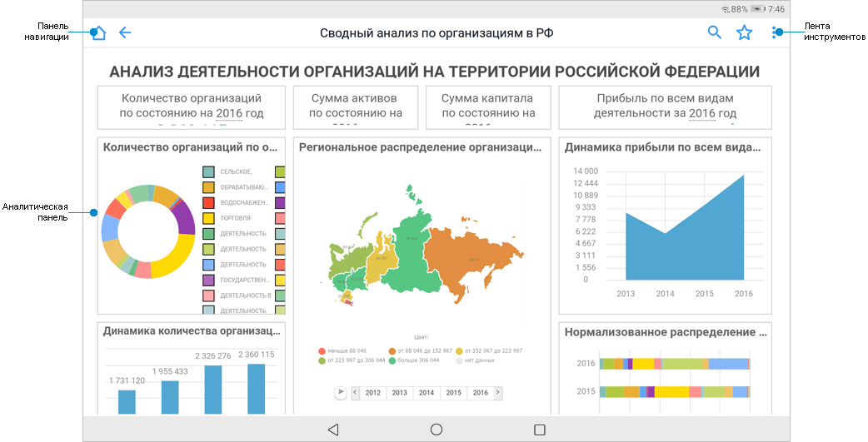The height and width of the screenshot is (442, 868).
Task: Click 'от 68 046 до 152 967' legend item
Action: [420, 350]
